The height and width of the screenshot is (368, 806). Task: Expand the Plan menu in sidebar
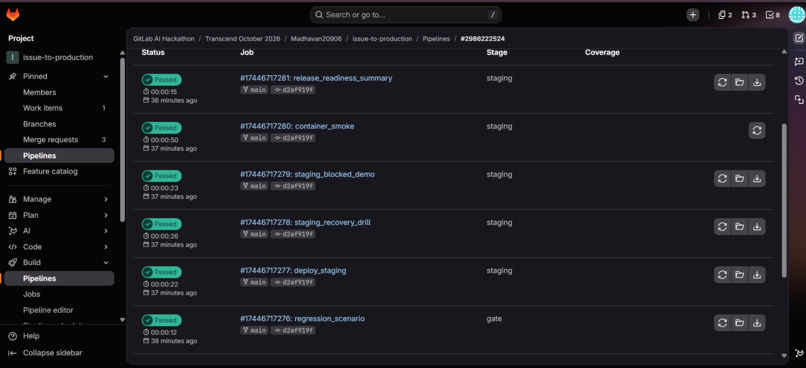[x=106, y=215]
